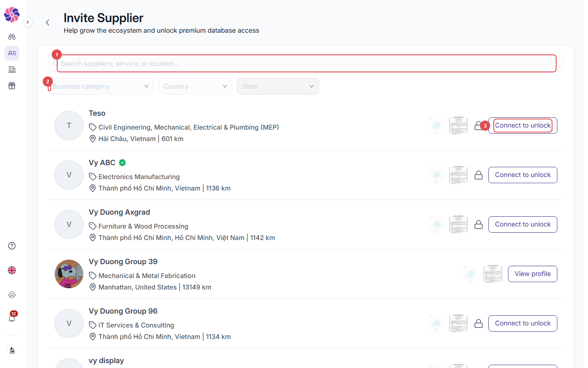Click the Manhattan, United States location text
Image resolution: width=588 pixels, height=368 pixels.
tap(138, 287)
